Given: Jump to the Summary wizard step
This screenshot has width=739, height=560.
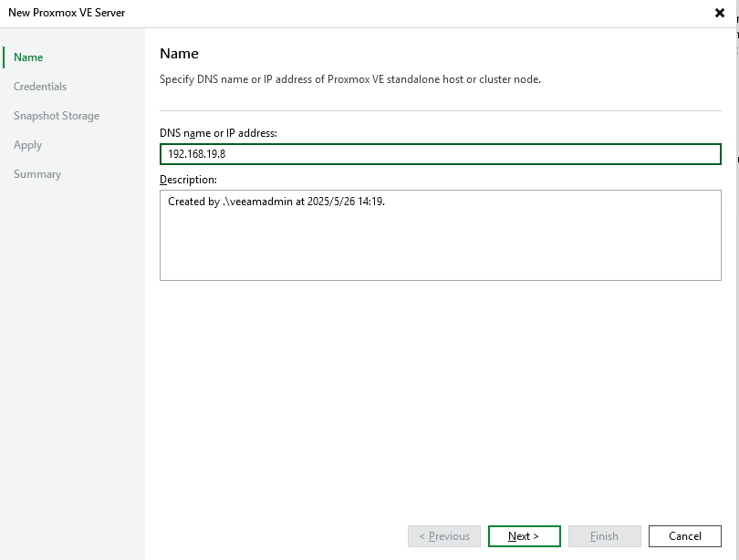Looking at the screenshot, I should 37,174.
